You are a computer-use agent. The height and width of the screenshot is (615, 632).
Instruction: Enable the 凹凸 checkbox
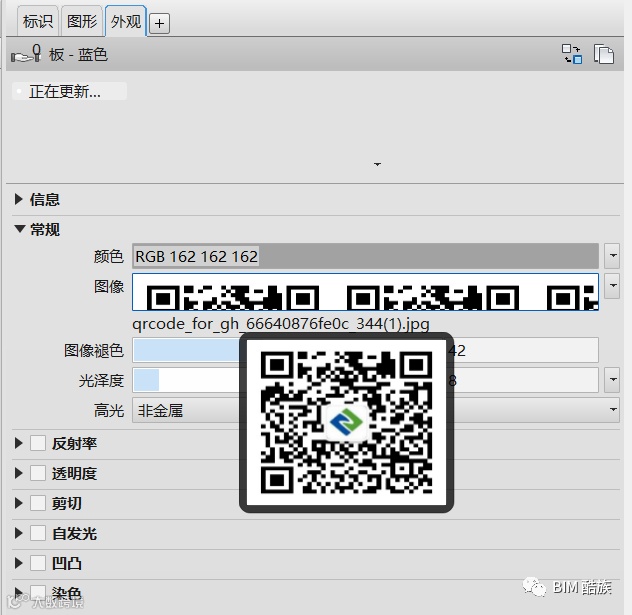point(38,563)
